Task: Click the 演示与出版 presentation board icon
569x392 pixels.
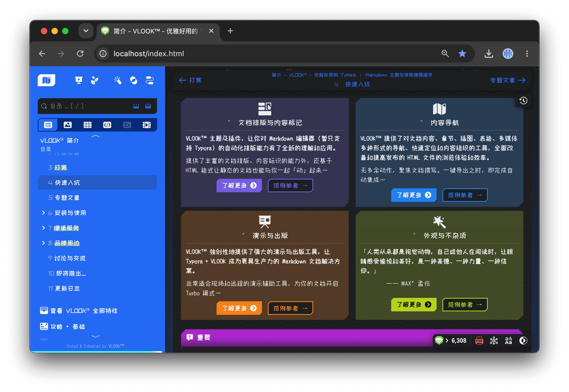Action: pyautogui.click(x=265, y=222)
